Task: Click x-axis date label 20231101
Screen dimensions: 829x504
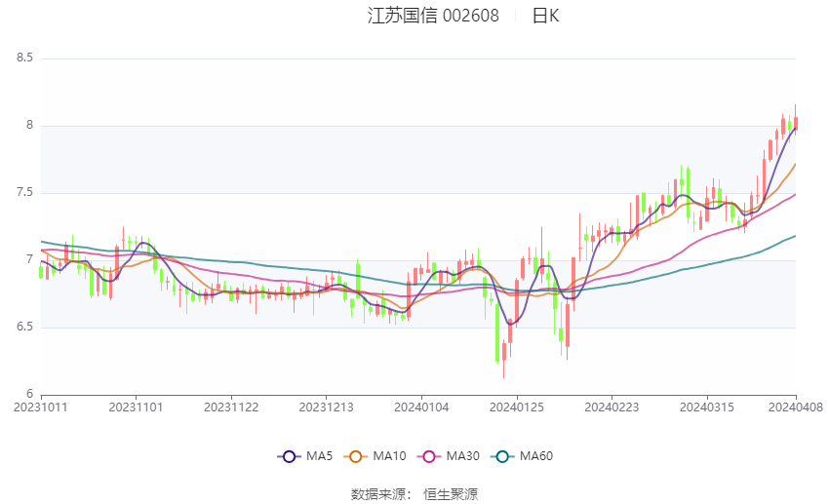Action: [x=136, y=407]
